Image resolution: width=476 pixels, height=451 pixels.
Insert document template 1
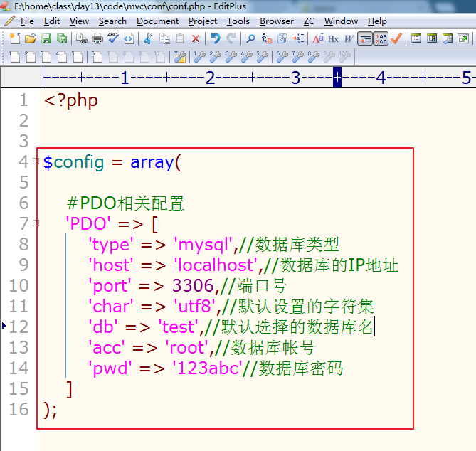(14, 56)
